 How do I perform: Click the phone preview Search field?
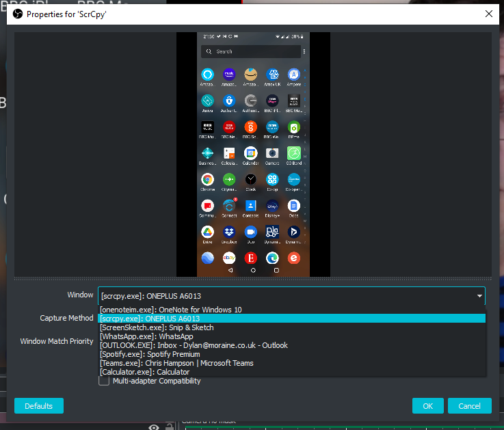(x=251, y=51)
